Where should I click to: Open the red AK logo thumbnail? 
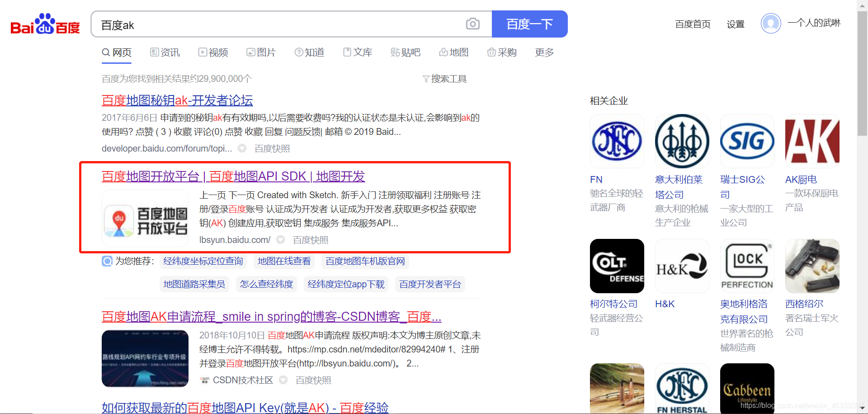(x=812, y=141)
